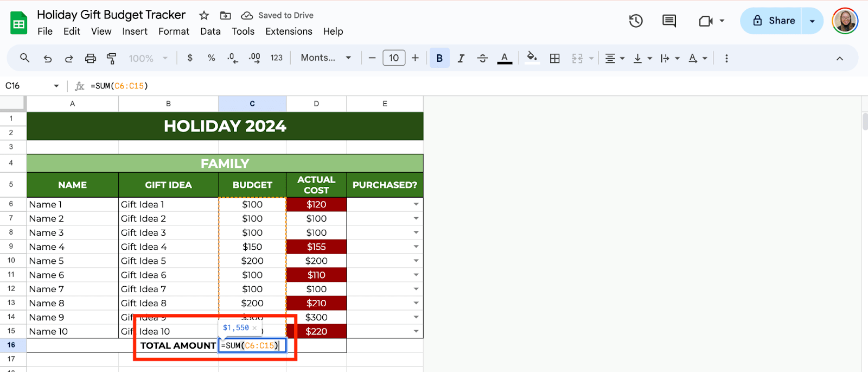Click the borders grid icon

pyautogui.click(x=554, y=58)
